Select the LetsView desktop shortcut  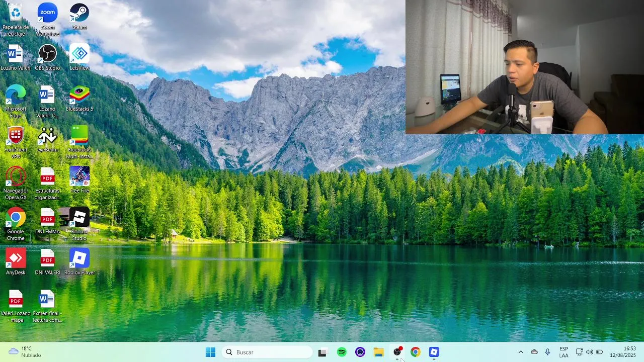click(x=79, y=57)
